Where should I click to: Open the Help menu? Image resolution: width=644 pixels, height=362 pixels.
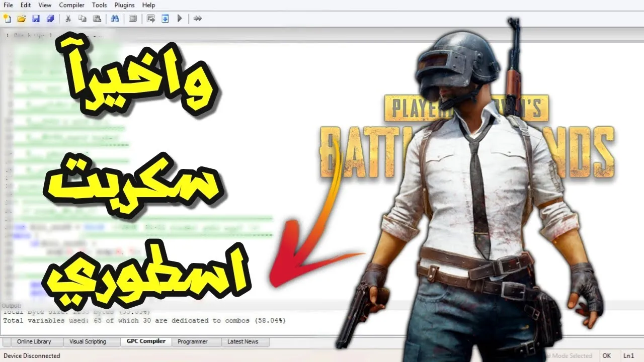(148, 5)
